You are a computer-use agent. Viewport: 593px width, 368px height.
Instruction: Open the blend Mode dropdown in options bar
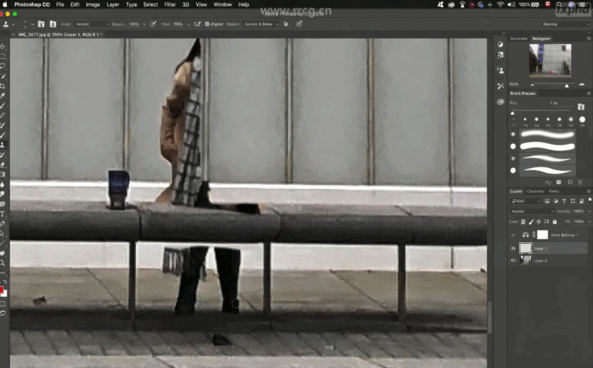pyautogui.click(x=92, y=24)
